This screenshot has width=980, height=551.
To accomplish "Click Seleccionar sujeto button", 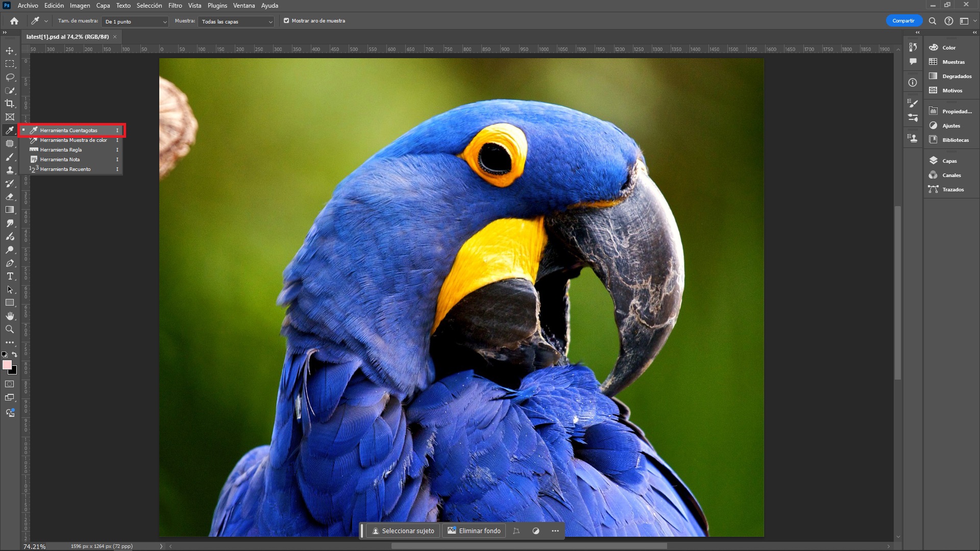I will point(403,531).
